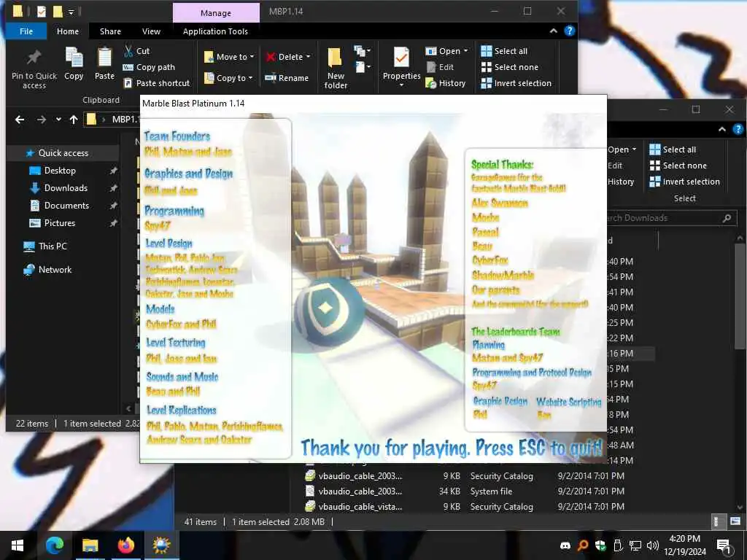The image size is (747, 560).
Task: Click Discord icon in system tray
Action: [565, 545]
